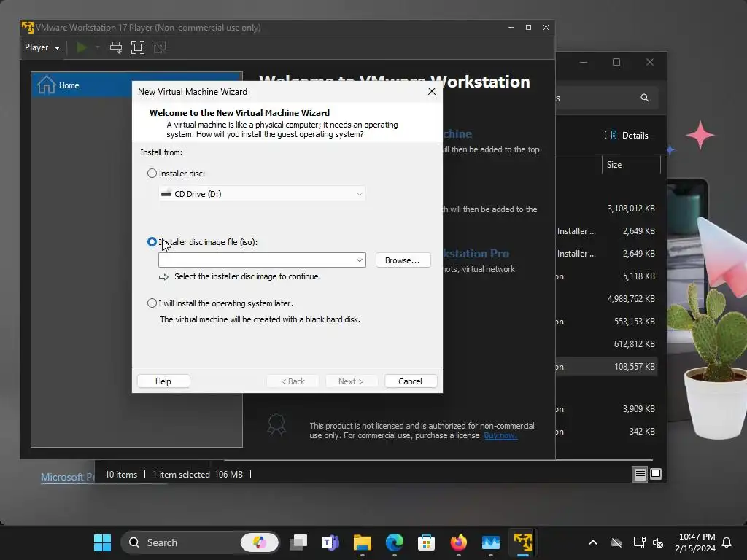This screenshot has width=747, height=560.
Task: Minimize the VMware Workstation Player window
Action: pos(511,27)
